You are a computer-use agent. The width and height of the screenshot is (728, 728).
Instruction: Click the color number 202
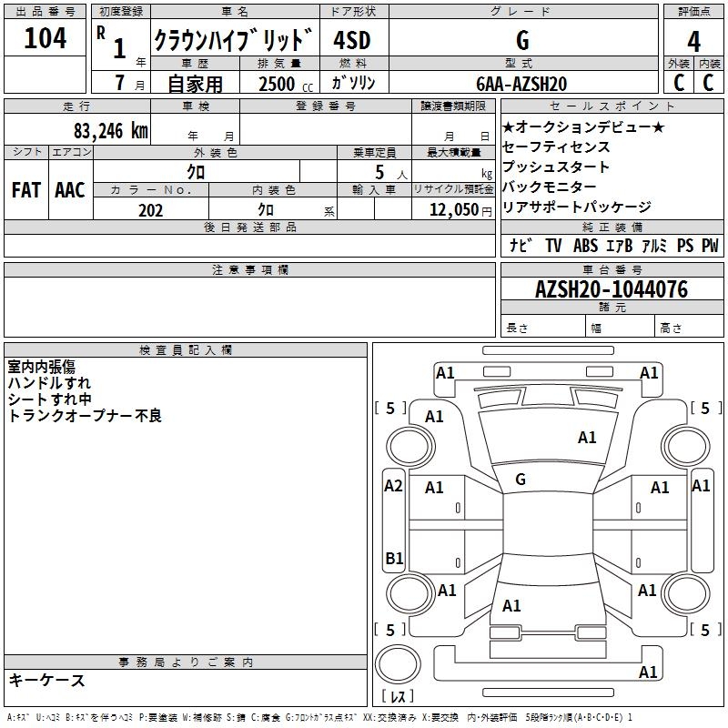click(150, 210)
